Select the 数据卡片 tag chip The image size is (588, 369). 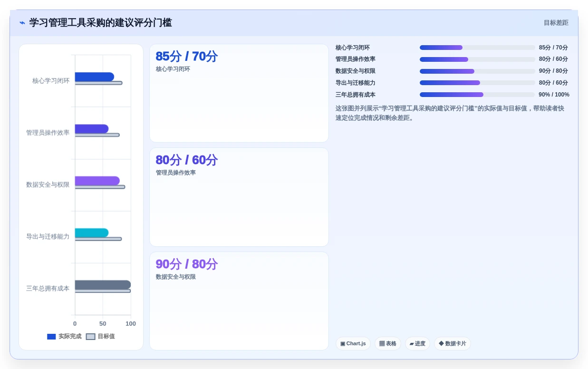[452, 343]
